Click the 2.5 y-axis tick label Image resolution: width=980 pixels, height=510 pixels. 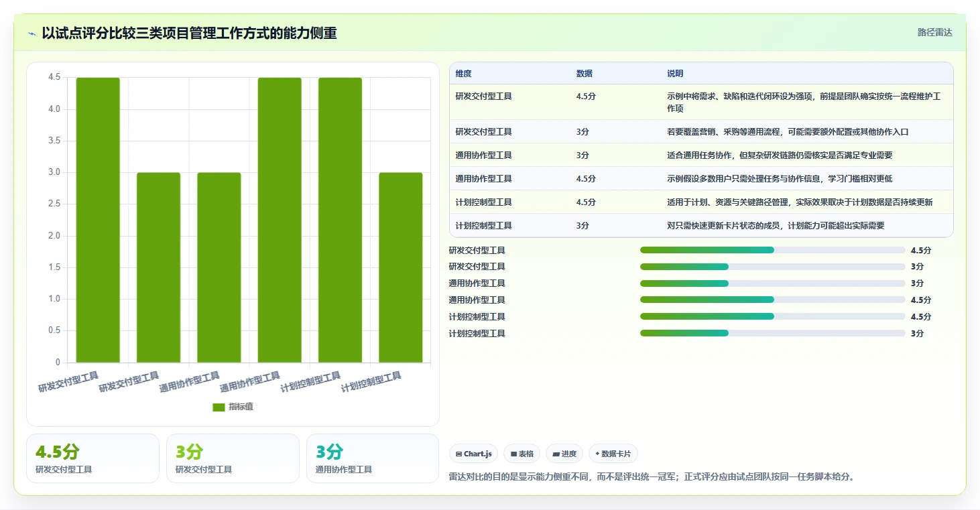54,204
